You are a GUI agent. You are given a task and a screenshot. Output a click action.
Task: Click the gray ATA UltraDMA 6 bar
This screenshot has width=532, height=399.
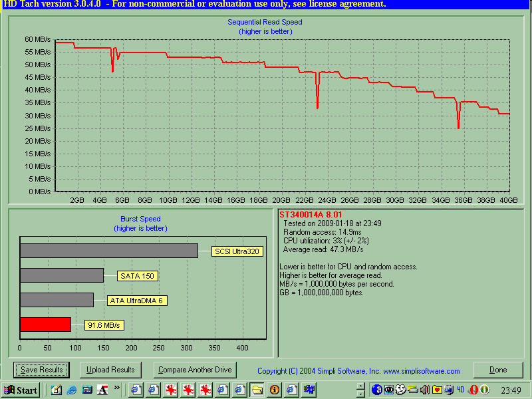coord(57,300)
